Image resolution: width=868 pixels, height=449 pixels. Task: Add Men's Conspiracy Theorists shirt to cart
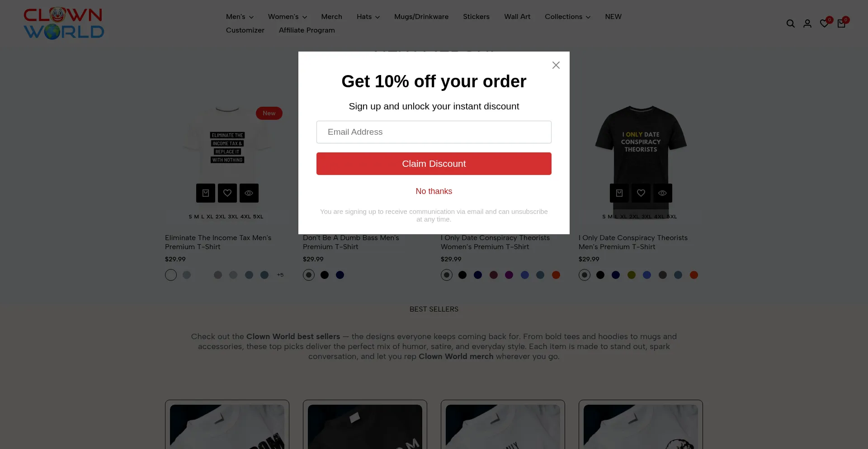[x=619, y=193]
